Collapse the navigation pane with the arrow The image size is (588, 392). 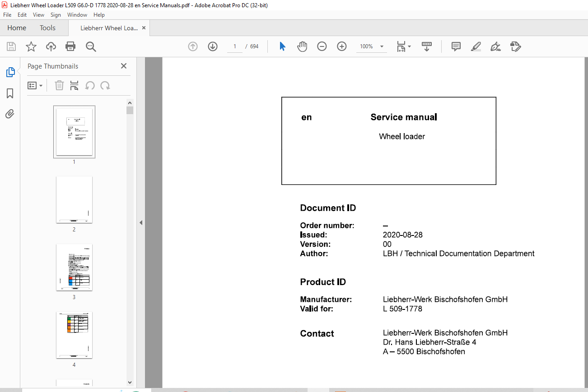141,222
